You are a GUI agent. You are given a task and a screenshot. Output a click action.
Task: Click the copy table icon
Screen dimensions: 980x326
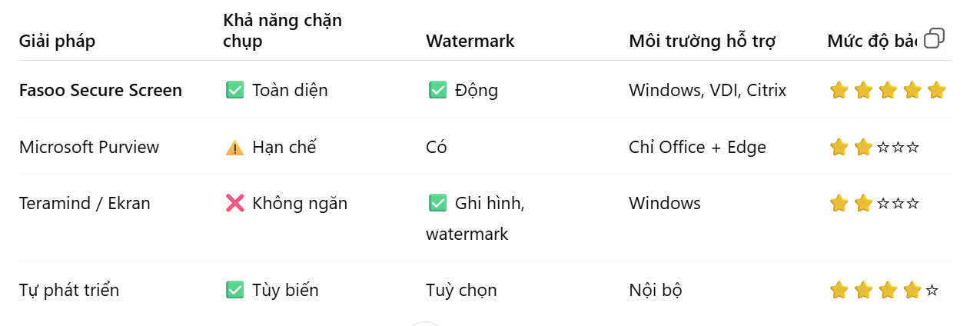pos(934,38)
